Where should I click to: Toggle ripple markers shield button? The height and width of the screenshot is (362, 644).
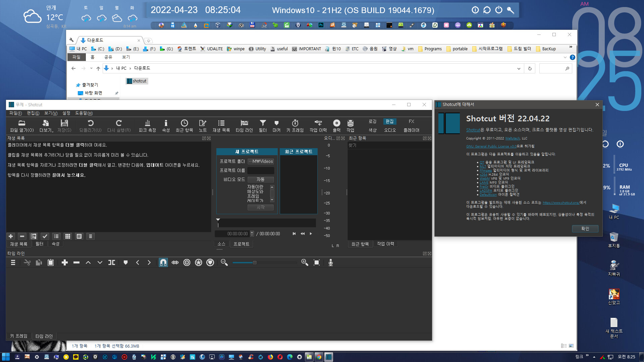[210, 262]
